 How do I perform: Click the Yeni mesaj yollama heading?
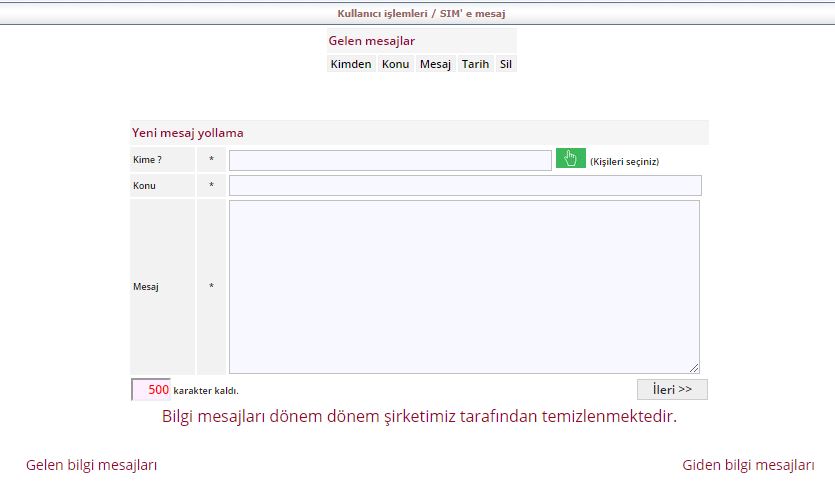pos(188,132)
